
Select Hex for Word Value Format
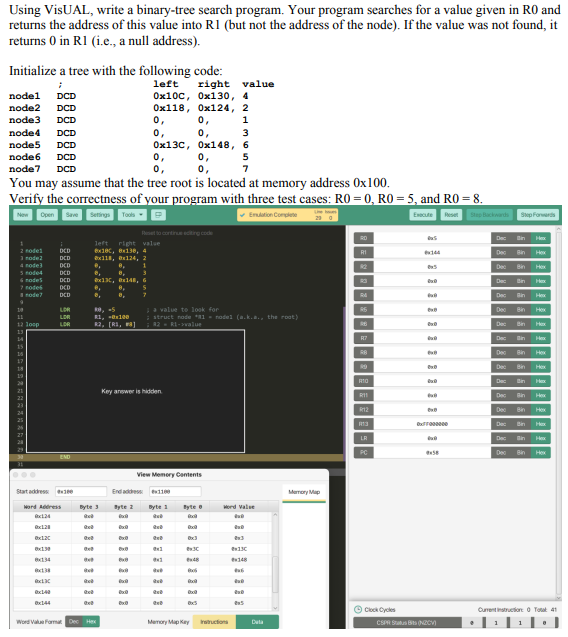(x=91, y=622)
